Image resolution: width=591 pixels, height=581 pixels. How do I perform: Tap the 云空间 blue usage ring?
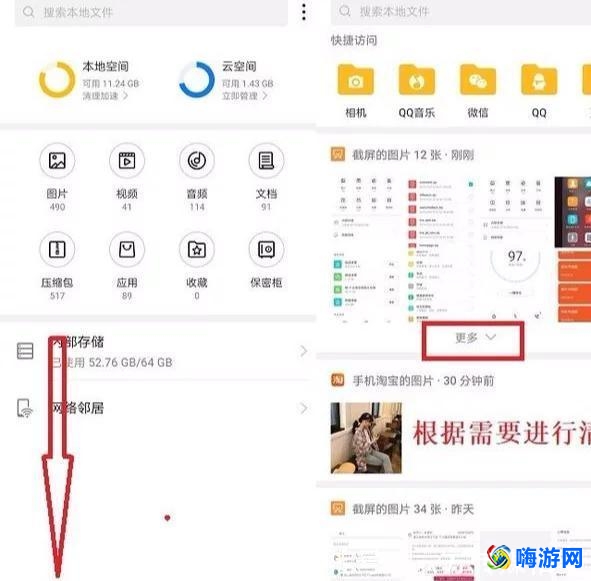(x=196, y=80)
